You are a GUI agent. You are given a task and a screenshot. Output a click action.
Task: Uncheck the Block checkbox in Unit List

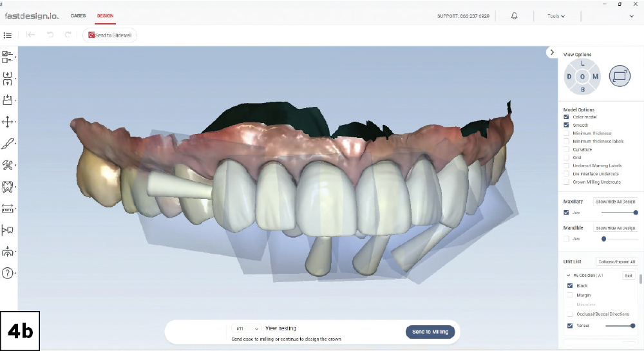pyautogui.click(x=570, y=286)
